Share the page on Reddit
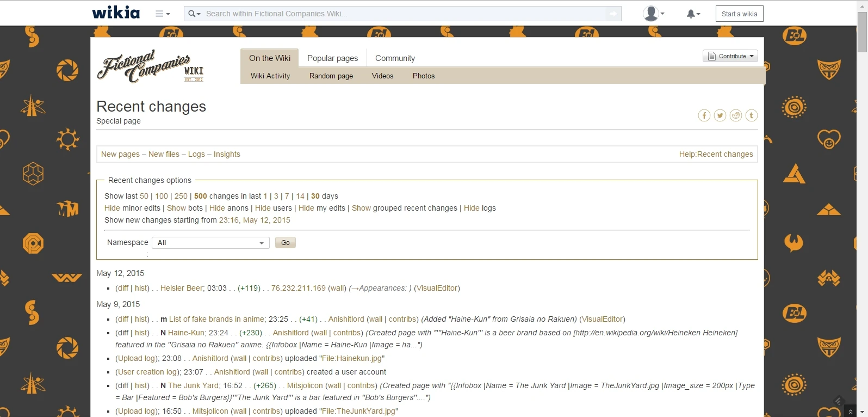This screenshot has height=417, width=868. point(736,115)
